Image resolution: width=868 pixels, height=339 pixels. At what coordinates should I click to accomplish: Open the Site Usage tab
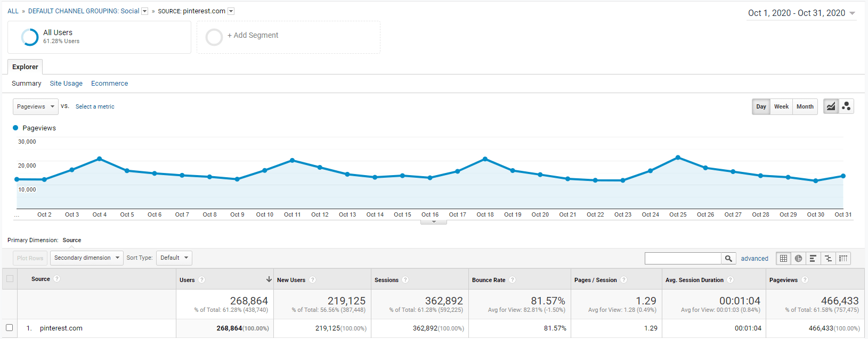[x=66, y=84]
